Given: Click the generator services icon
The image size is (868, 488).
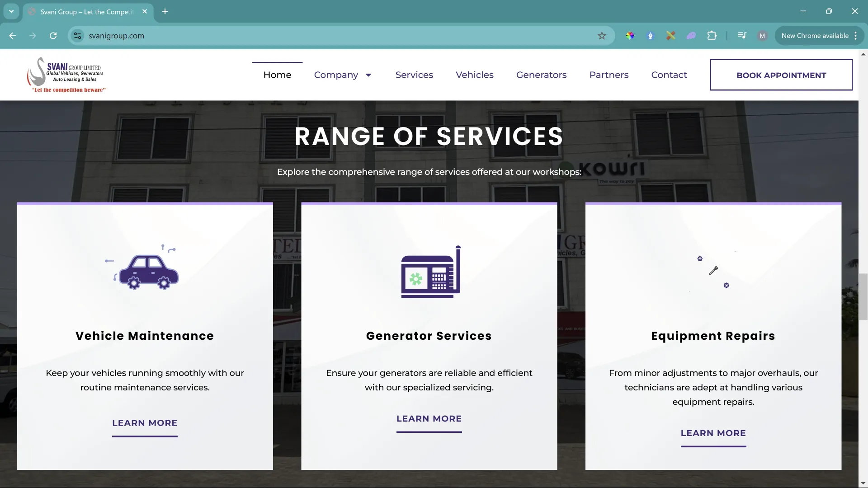Looking at the screenshot, I should point(430,272).
